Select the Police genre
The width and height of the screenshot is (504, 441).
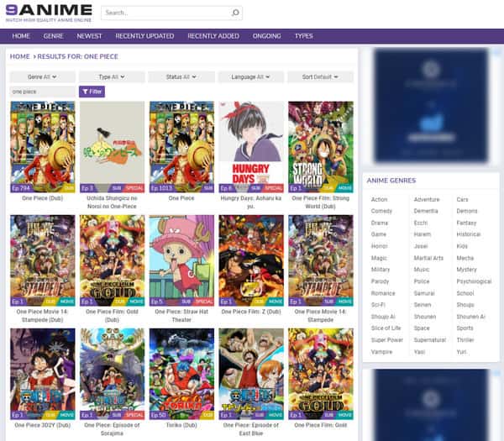click(422, 281)
